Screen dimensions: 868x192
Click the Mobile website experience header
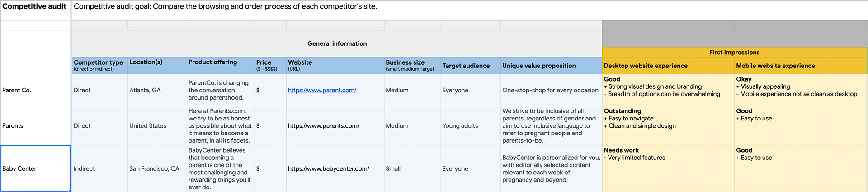click(801, 65)
